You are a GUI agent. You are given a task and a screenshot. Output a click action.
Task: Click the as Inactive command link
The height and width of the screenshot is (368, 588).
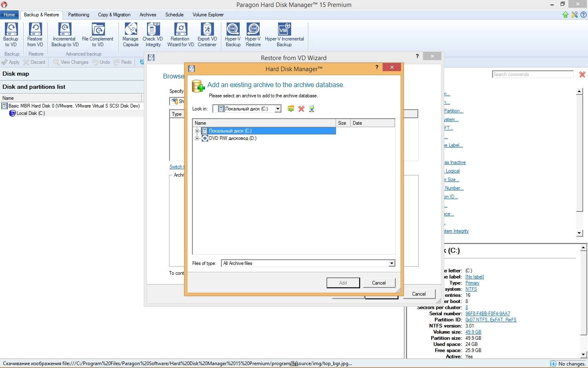tap(455, 162)
